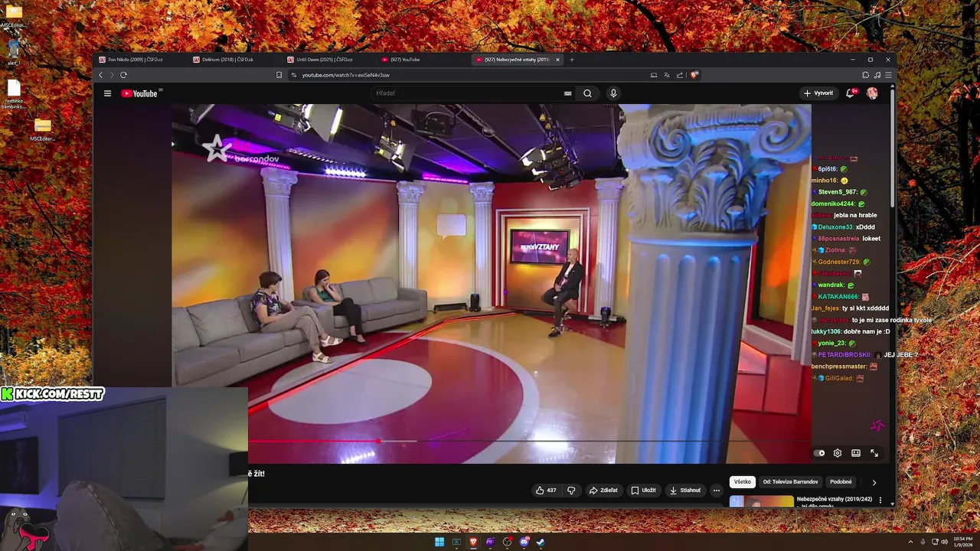
Task: Reload the page with the refresh icon
Action: (123, 75)
